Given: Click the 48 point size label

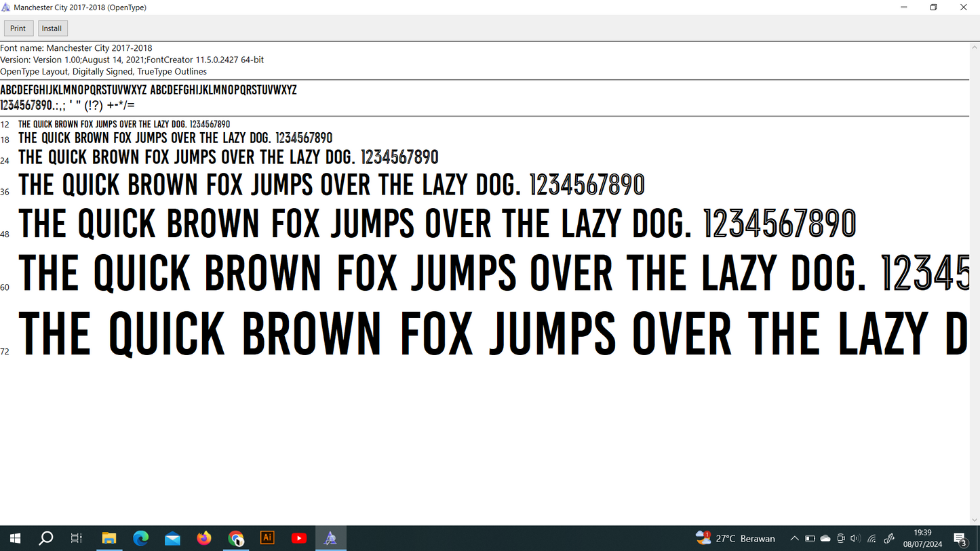Looking at the screenshot, I should pos(5,234).
